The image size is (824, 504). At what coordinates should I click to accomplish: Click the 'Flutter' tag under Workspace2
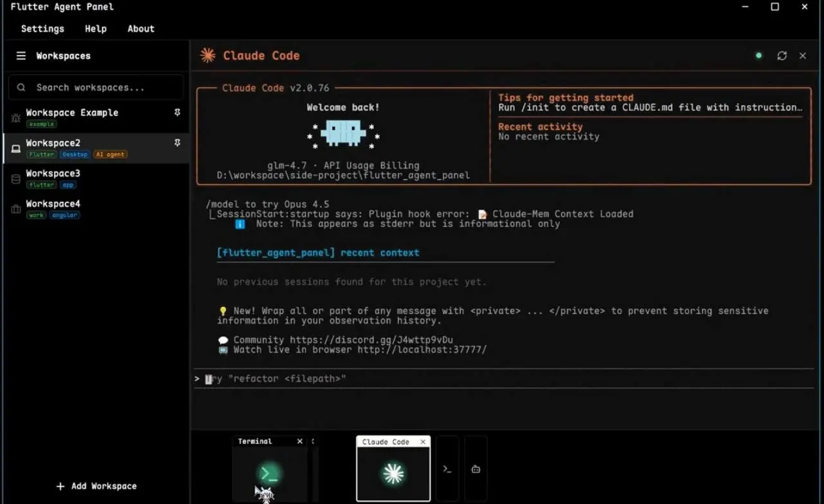(x=41, y=154)
